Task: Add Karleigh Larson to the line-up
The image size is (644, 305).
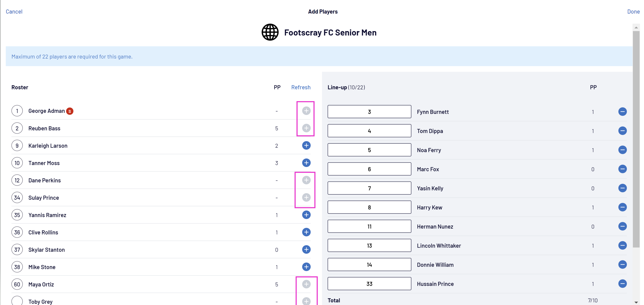Action: pyautogui.click(x=306, y=146)
